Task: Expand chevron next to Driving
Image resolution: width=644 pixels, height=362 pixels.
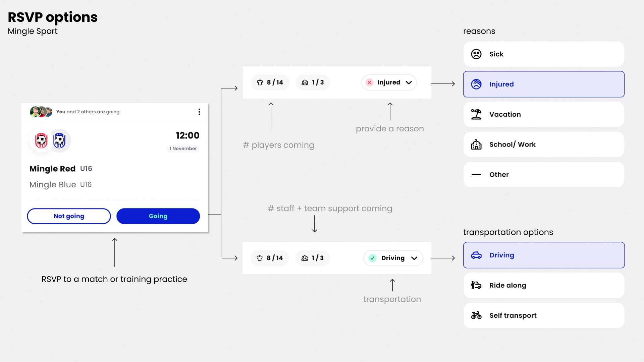Action: tap(414, 258)
